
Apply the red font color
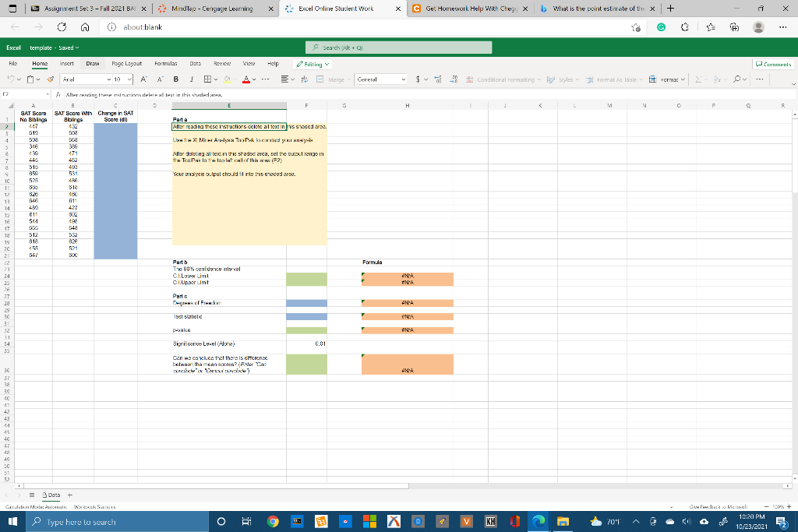coord(246,79)
